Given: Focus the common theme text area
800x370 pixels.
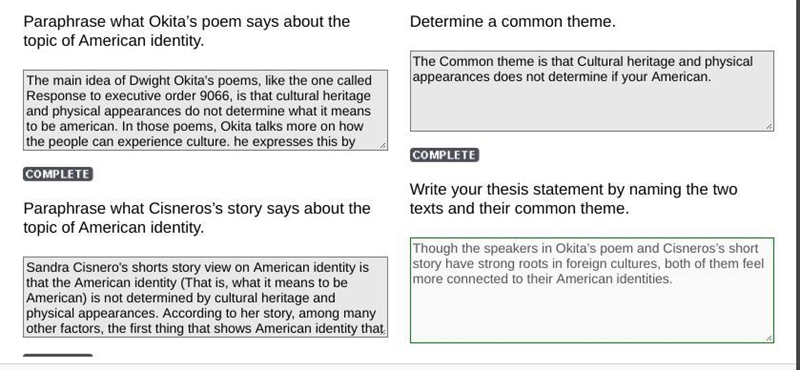Looking at the screenshot, I should click(x=592, y=91).
